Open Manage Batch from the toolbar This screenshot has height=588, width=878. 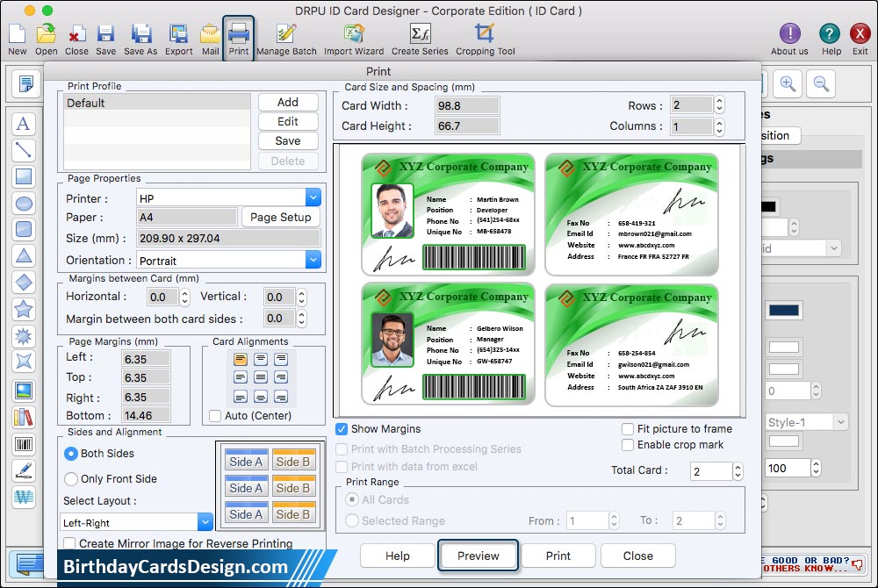click(x=286, y=39)
